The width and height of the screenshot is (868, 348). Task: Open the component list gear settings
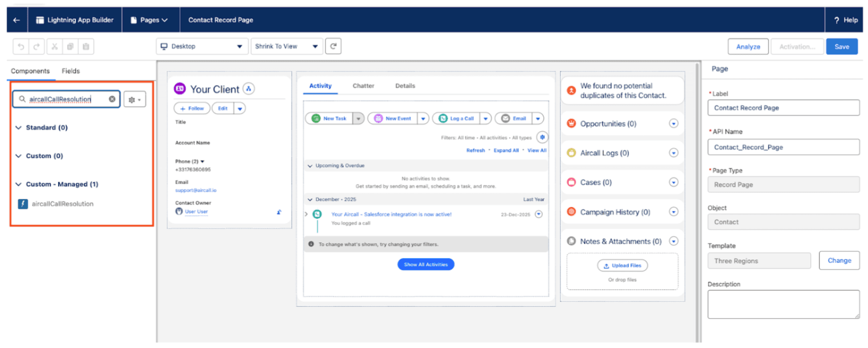[x=134, y=100]
